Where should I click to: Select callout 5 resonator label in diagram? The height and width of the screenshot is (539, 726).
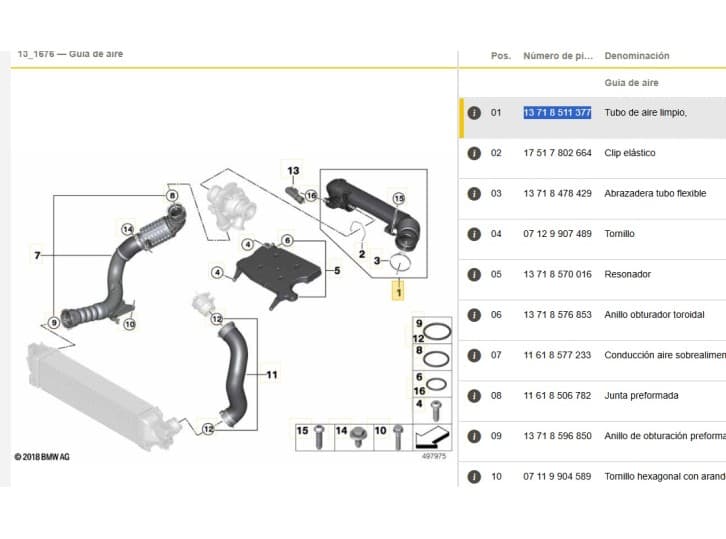point(337,270)
